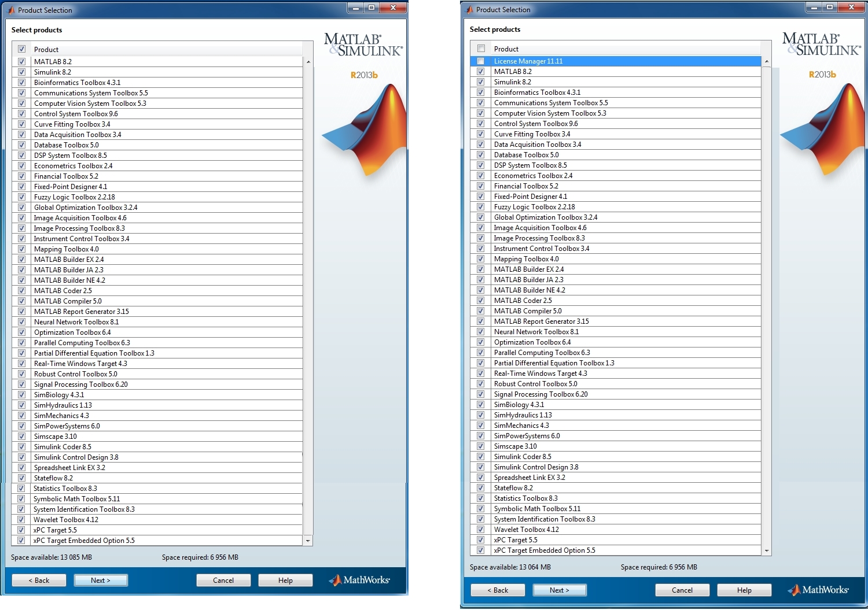Toggle Stateflow 8.2 checkbox in right window
This screenshot has width=868, height=610.
(480, 488)
